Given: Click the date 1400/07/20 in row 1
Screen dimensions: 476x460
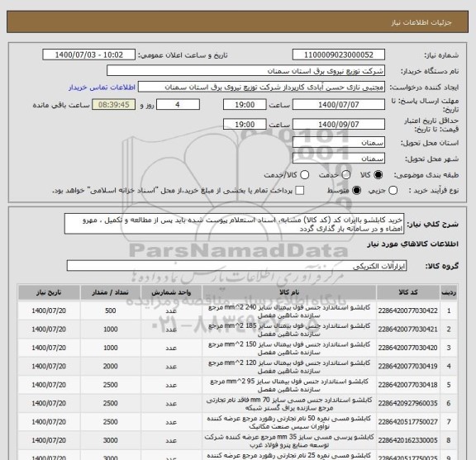Looking at the screenshot, I should (49, 311).
